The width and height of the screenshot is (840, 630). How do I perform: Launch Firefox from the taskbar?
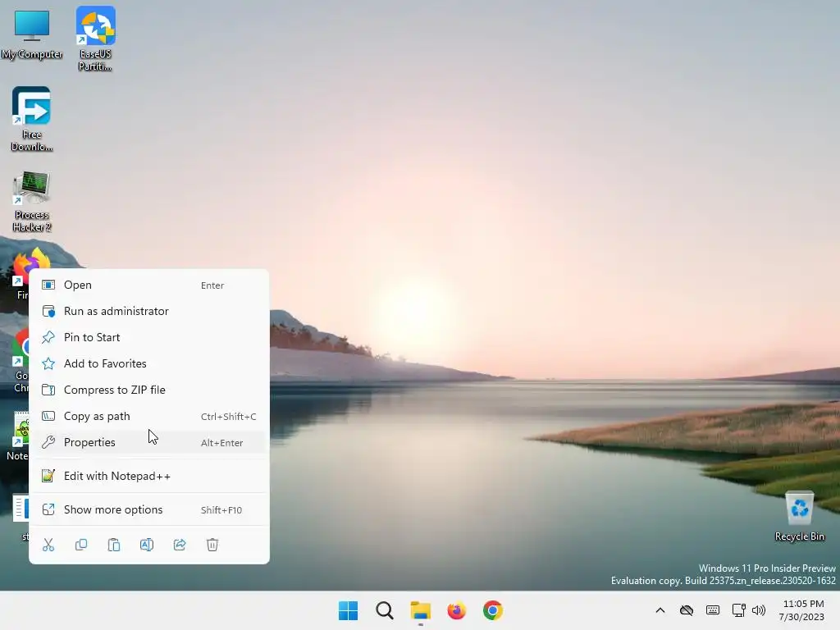456,610
